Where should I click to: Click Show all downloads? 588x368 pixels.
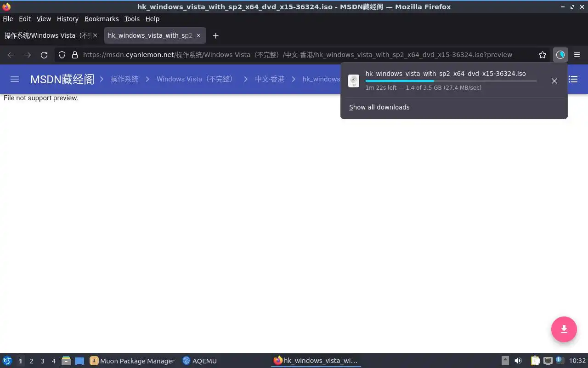(x=379, y=107)
